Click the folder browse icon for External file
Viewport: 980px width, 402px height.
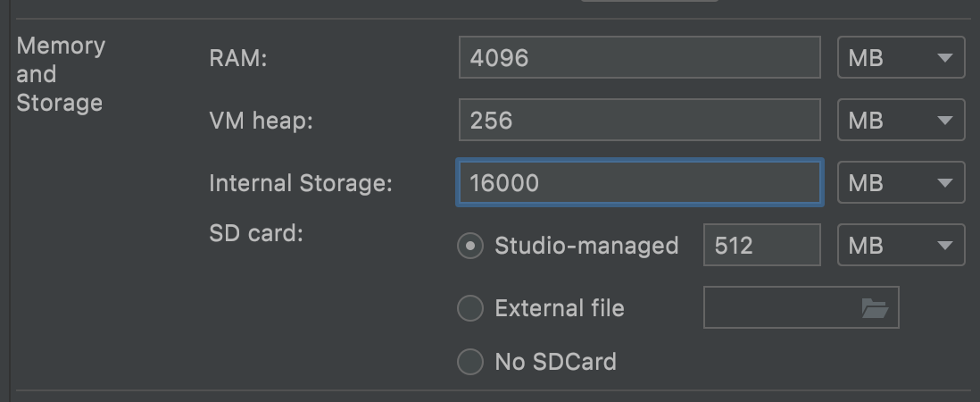(875, 308)
